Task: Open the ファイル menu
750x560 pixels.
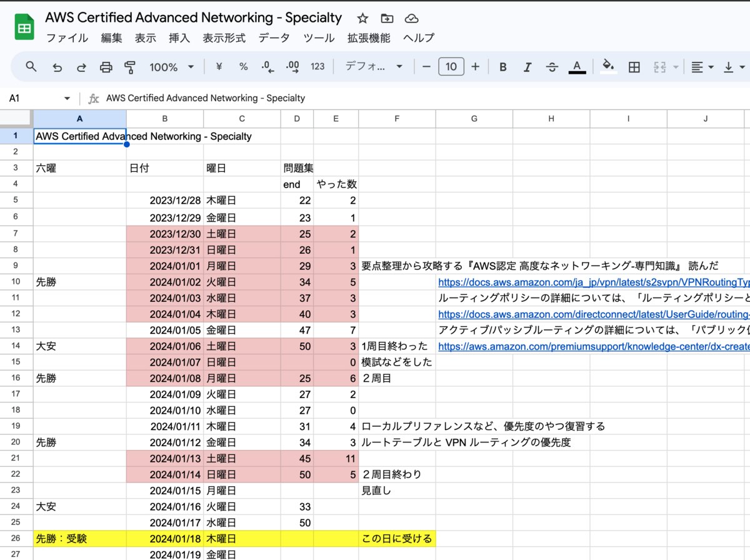Action: (x=67, y=37)
